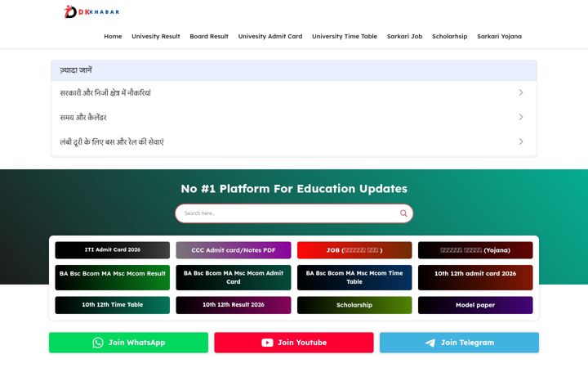This screenshot has width=588, height=368.
Task: Click the WhatsApp icon on the join button
Action: 98,343
